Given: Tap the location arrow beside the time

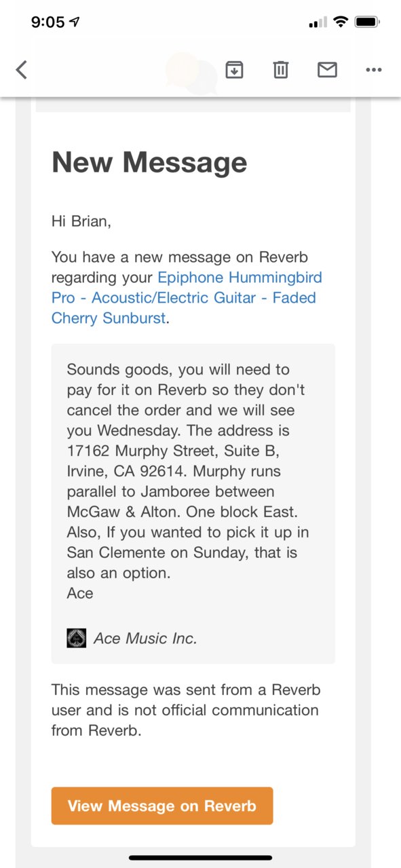Looking at the screenshot, I should click(x=75, y=22).
